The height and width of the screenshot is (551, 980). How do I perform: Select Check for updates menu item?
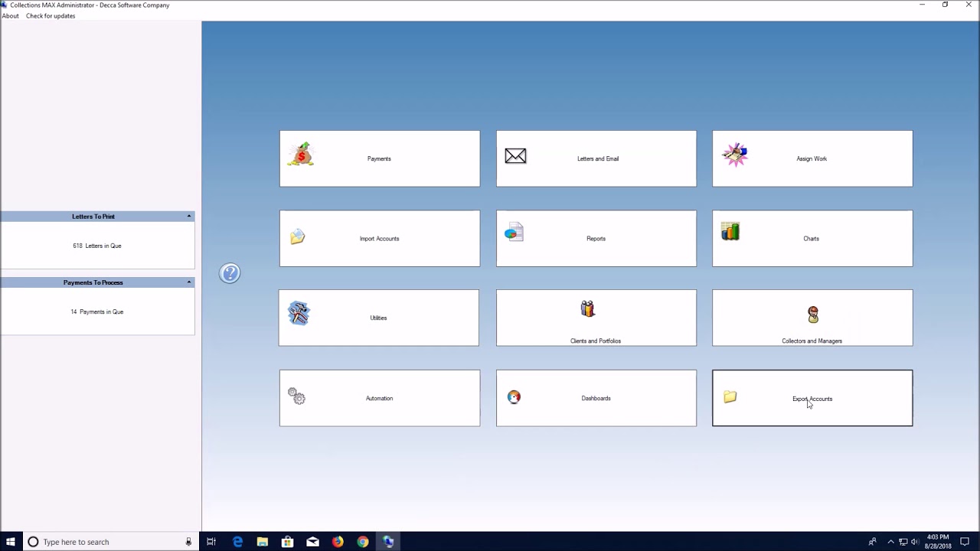click(x=51, y=16)
